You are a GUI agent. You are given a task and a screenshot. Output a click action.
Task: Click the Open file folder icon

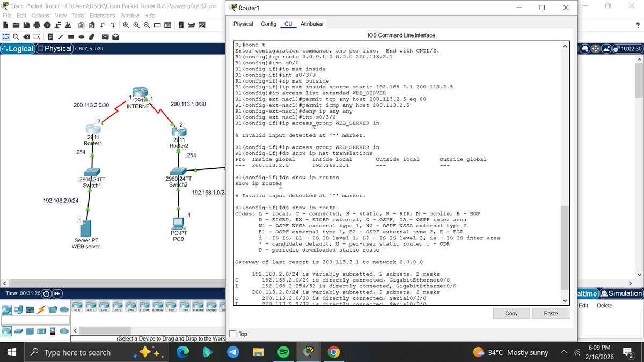click(x=16, y=25)
